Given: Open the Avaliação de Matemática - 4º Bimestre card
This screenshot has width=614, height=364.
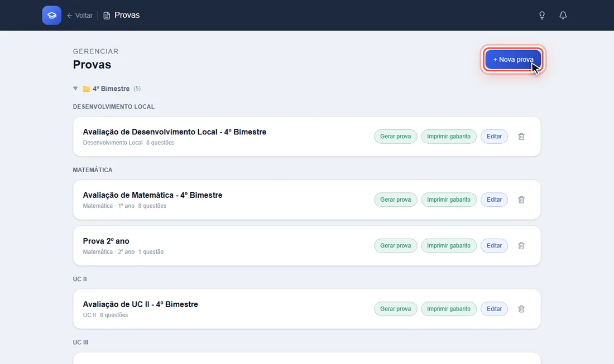Looking at the screenshot, I should (x=306, y=200).
